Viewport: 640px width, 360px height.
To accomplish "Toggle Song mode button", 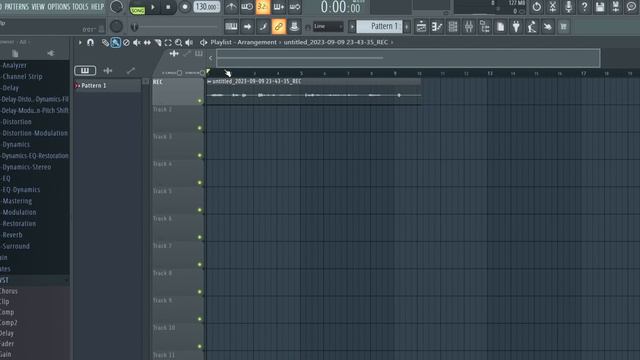I will coord(138,10).
